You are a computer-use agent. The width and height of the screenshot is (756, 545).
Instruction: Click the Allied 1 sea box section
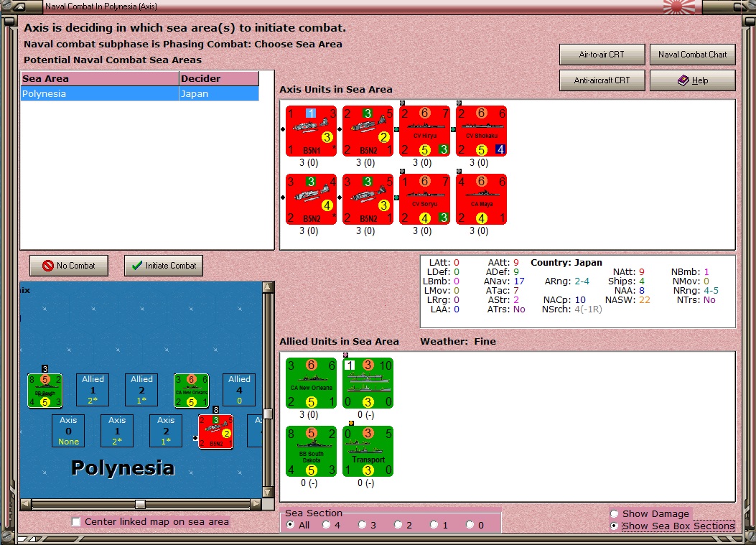93,390
